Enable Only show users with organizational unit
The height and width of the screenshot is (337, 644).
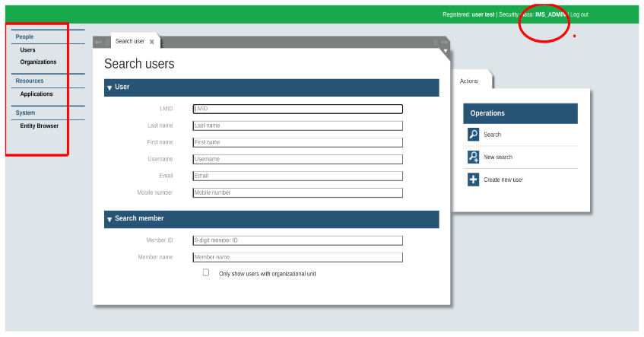point(206,272)
